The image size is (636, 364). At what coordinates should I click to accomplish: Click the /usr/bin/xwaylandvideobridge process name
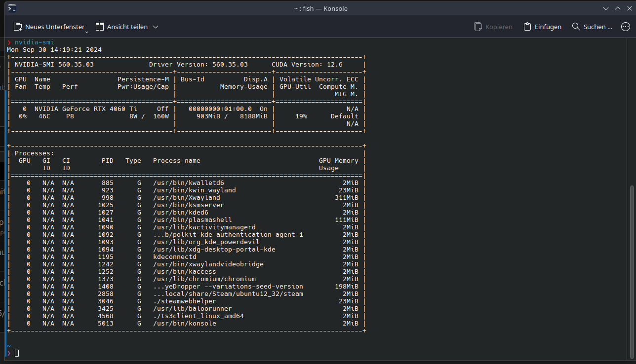coord(208,264)
